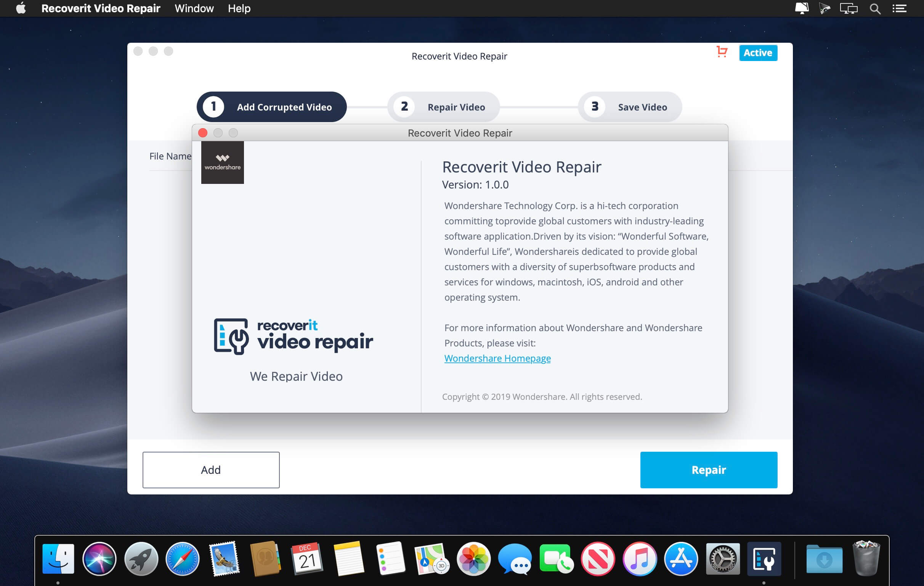Click the screen mirroring displays icon
Image resolution: width=924 pixels, height=586 pixels.
(849, 8)
